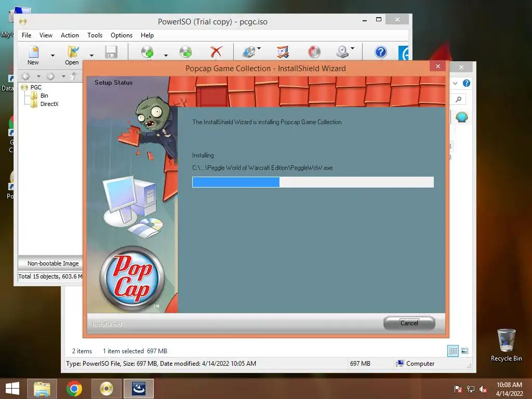Switch to PowerISO via taskbar disc icon
The image size is (532, 399).
coord(106,389)
